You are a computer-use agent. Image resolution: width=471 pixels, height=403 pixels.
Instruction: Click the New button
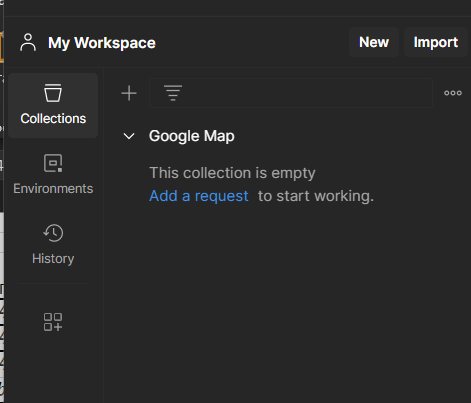click(374, 42)
